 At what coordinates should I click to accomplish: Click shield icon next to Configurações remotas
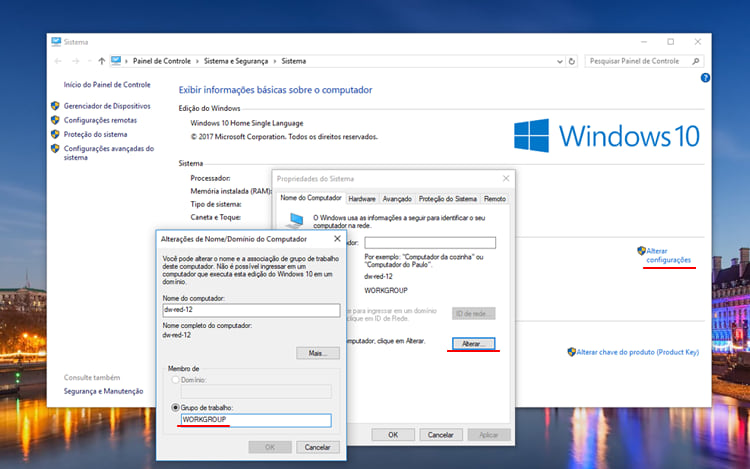click(x=55, y=120)
